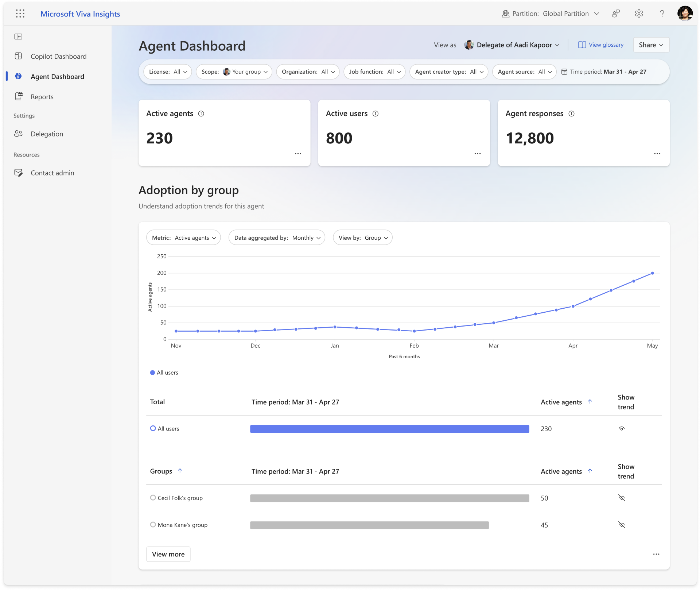Open Contact admin from the sidebar

52,173
